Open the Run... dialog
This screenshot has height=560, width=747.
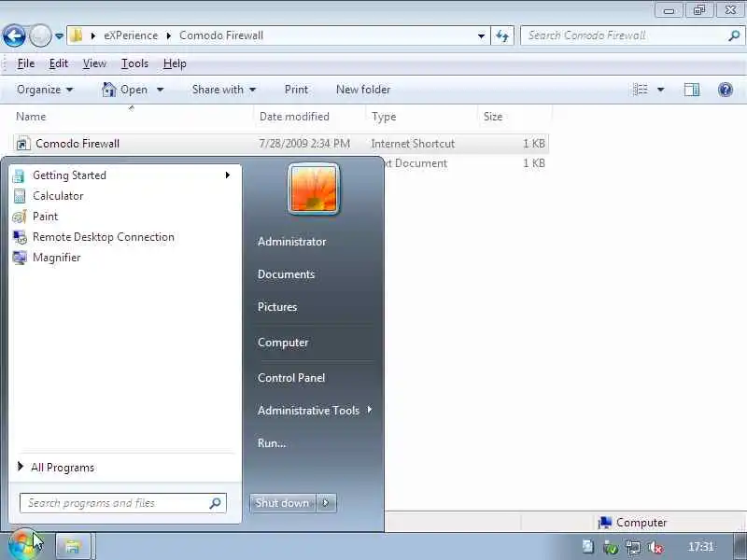272,442
